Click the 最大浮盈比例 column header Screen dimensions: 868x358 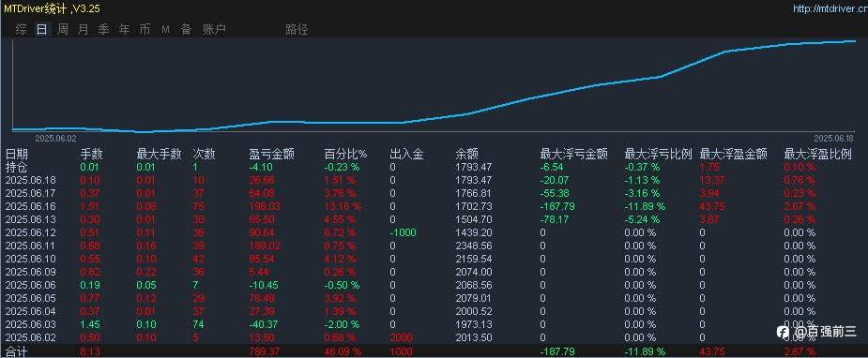[817, 154]
